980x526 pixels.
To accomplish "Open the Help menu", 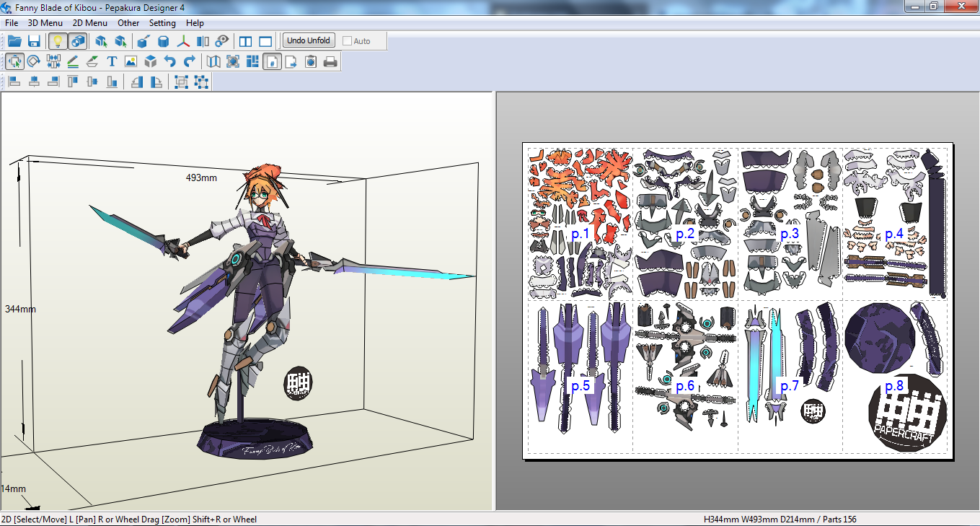I will coord(195,23).
